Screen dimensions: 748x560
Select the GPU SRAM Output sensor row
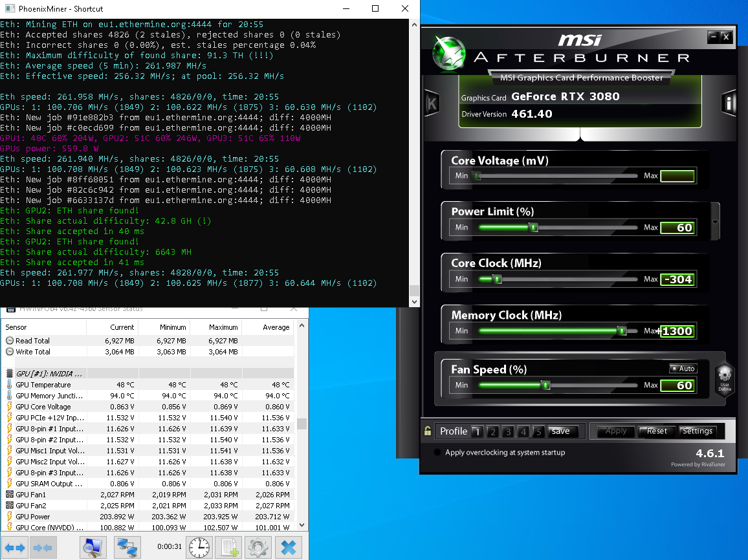(148, 484)
